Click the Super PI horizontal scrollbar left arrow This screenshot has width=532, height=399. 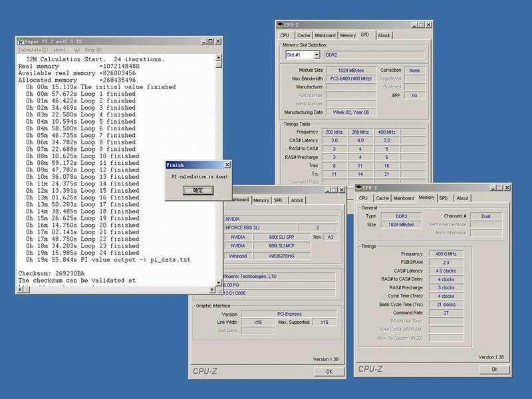(x=20, y=289)
